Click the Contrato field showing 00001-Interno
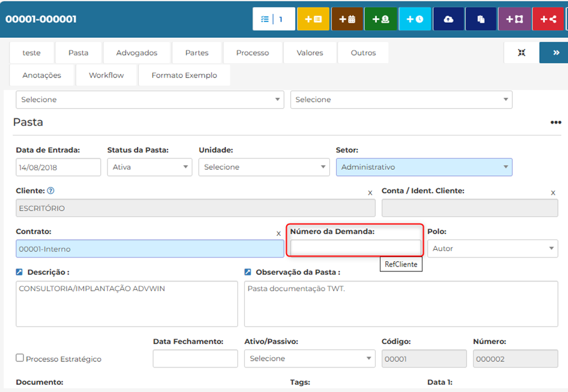The width and height of the screenshot is (568, 392). click(150, 249)
